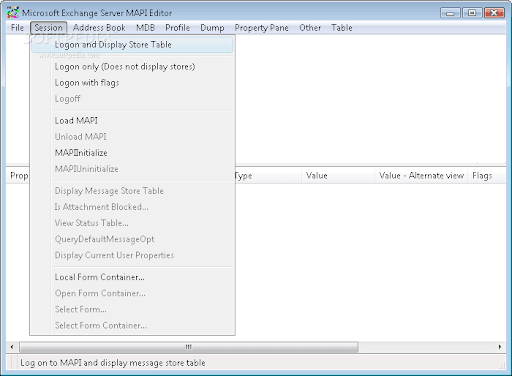
Task: Open the Dump menu
Action: 212,28
